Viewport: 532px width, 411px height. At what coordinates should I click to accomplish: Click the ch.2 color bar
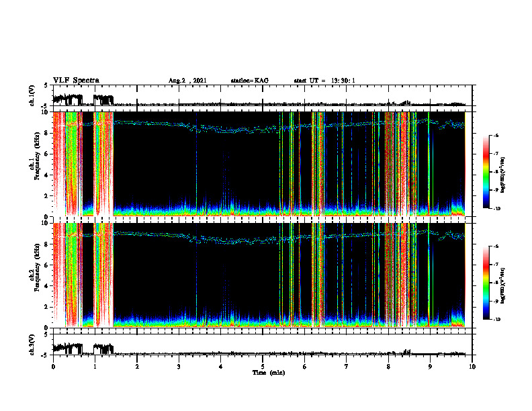pyautogui.click(x=486, y=283)
